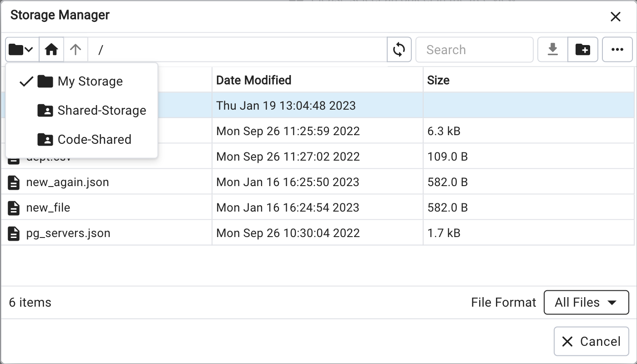Focus the Search input field
This screenshot has height=364, width=637.
point(474,50)
